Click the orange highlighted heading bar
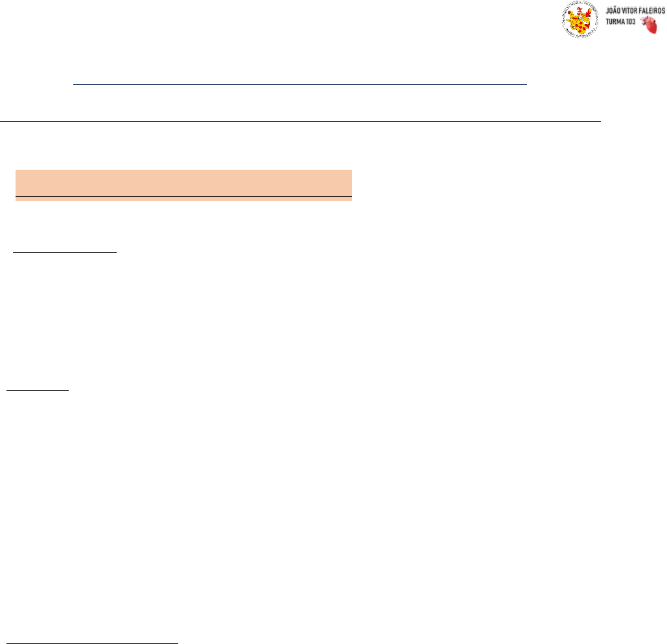667x644 pixels. coord(183,181)
